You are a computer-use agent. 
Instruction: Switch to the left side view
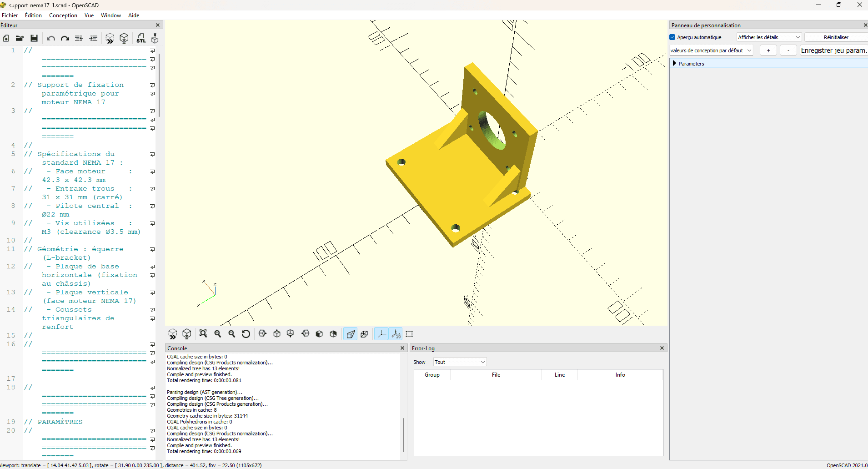(305, 334)
